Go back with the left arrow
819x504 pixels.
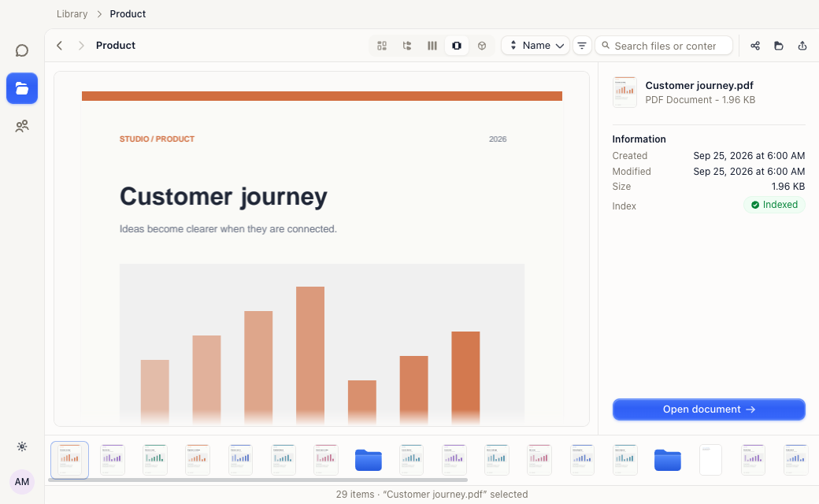(x=60, y=46)
